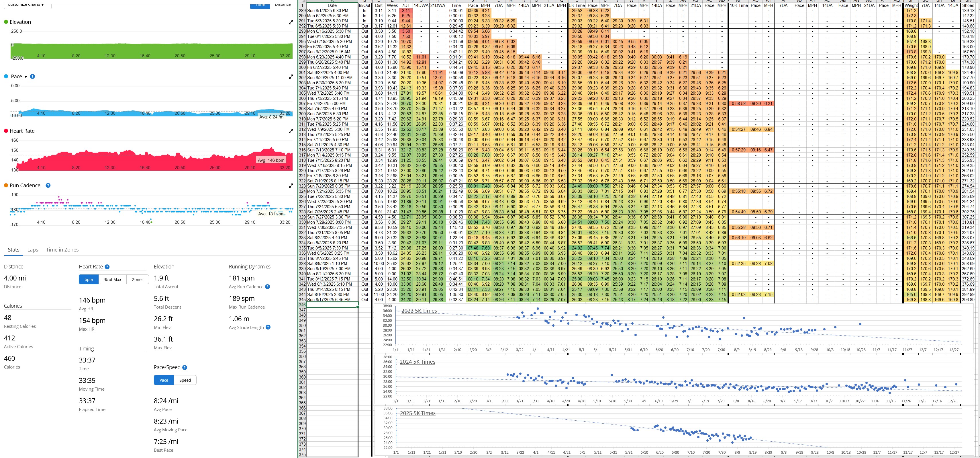
Task: Switch heart rate display to % of Max
Action: (x=113, y=279)
